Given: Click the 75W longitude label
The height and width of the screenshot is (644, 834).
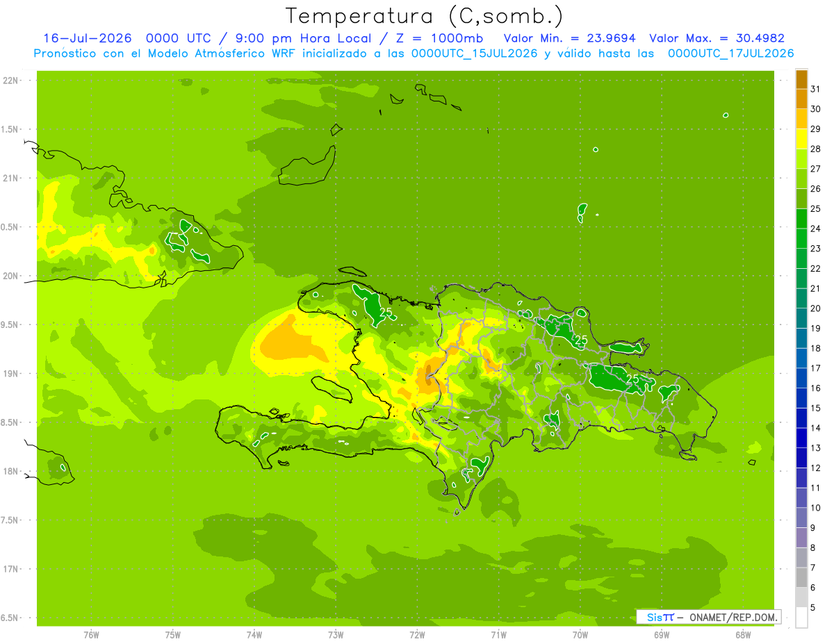Looking at the screenshot, I should point(173,634).
